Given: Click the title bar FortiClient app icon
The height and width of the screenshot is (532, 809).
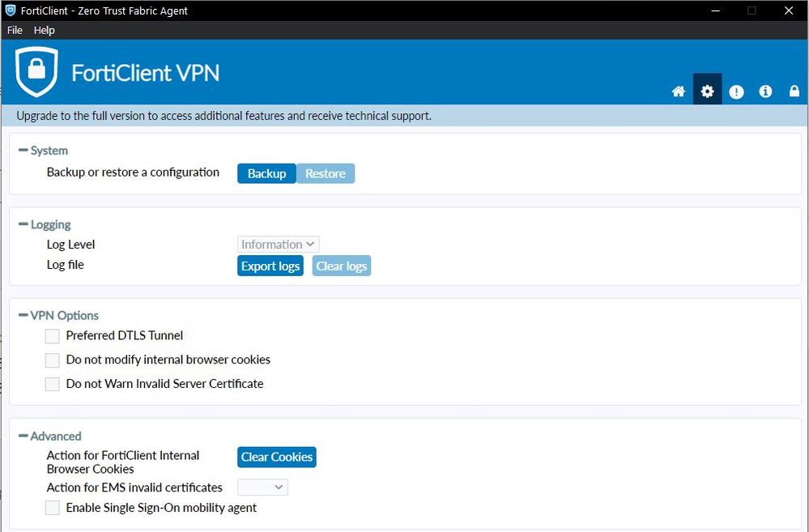Looking at the screenshot, I should tap(10, 11).
